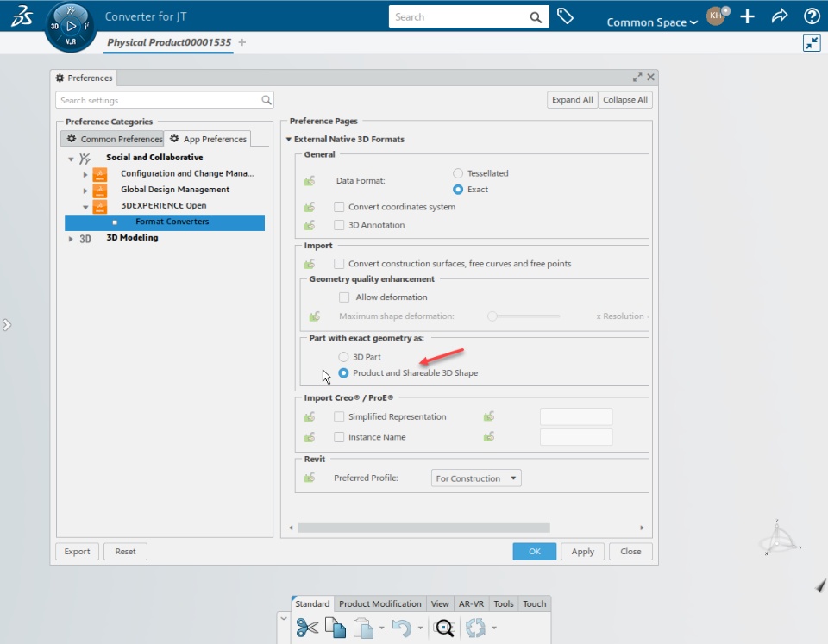Open the View toolbar tab

(440, 603)
